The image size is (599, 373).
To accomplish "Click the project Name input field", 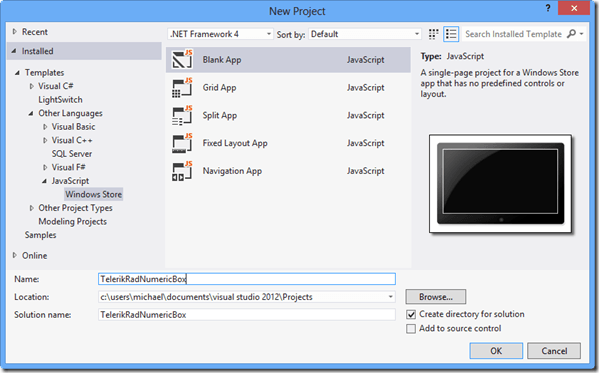I will 247,279.
